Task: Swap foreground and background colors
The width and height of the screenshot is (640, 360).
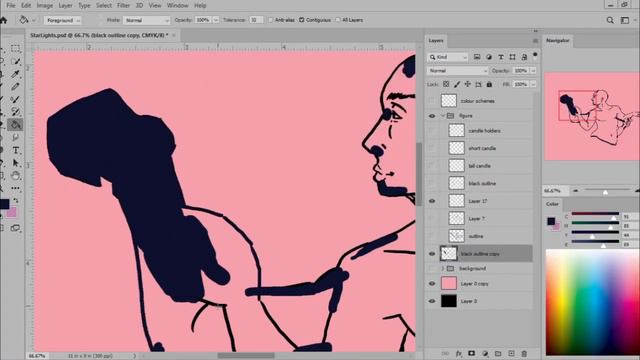Action: 16,200
